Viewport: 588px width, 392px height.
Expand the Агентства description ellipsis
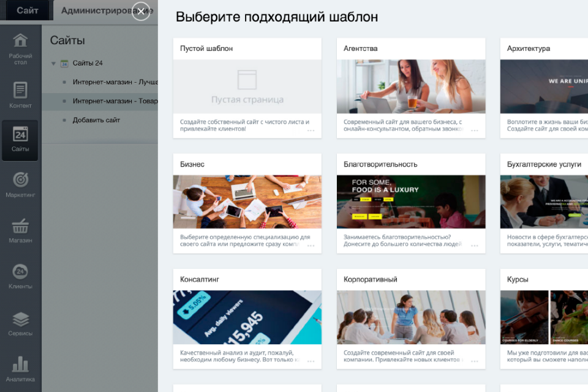[475, 130]
